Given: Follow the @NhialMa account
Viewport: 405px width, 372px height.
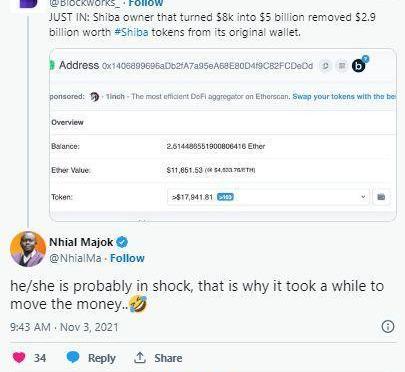Looking at the screenshot, I should [127, 258].
